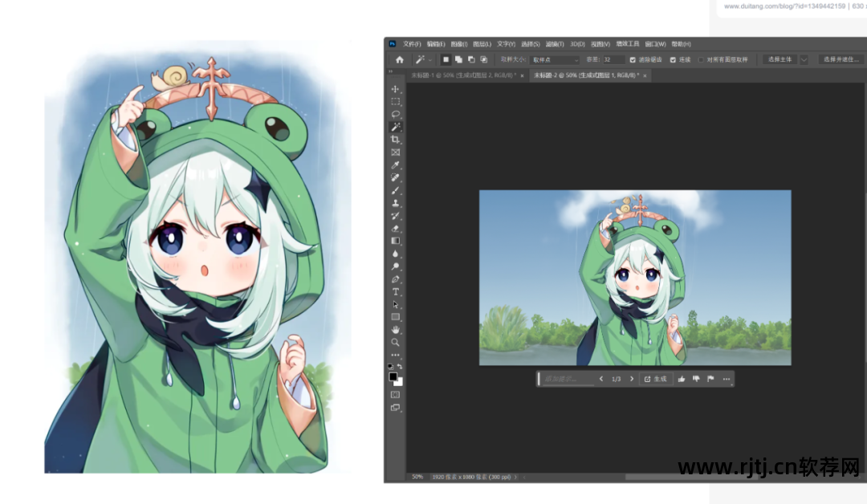Click the foreground color swatch
The image size is (867, 504).
click(393, 376)
